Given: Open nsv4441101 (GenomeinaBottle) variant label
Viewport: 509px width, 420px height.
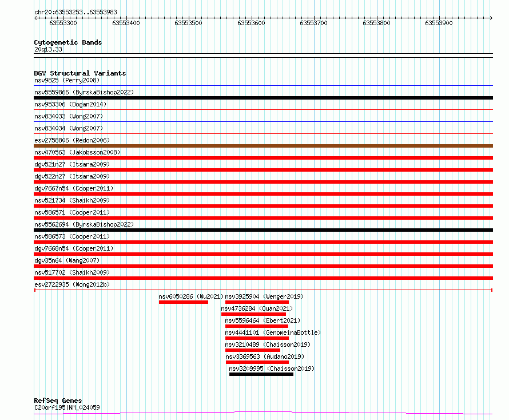Looking at the screenshot, I should point(273,332).
